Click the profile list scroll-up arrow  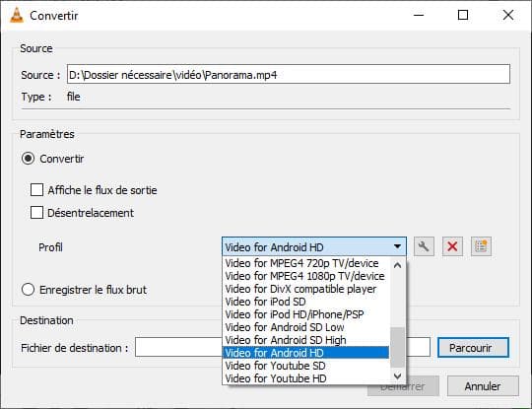pos(398,265)
